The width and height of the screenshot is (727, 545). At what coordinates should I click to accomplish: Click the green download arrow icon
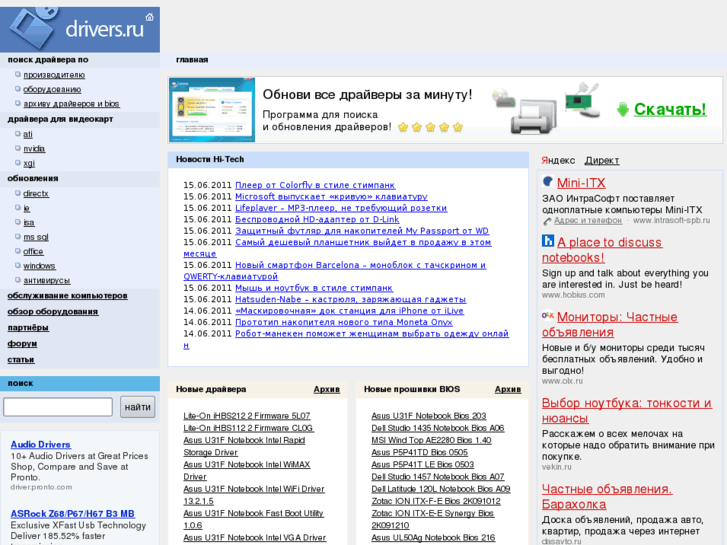(x=623, y=110)
